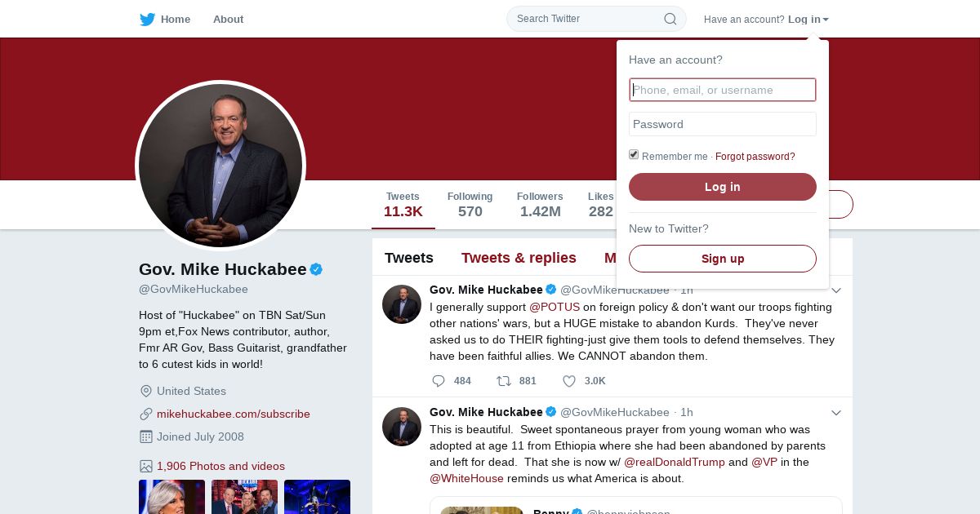Collapse the Log in dropdown menu
The width and height of the screenshot is (980, 514).
pos(808,20)
